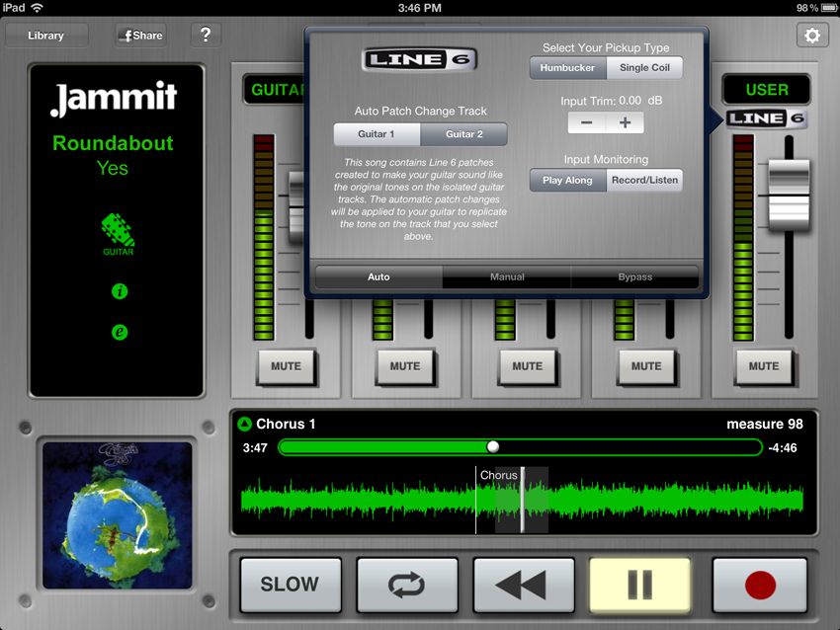840x630 pixels.
Task: Select the Single Coil pickup type
Action: pos(644,68)
